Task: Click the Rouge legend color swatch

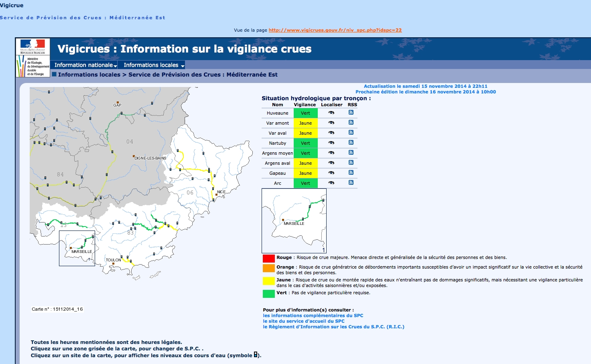Action: [268, 258]
